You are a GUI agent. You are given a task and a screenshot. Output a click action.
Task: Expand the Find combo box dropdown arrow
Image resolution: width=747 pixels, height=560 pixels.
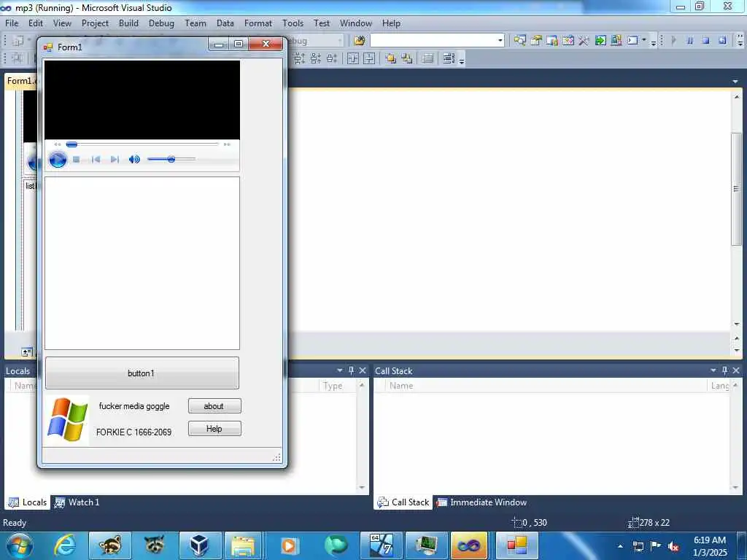coord(500,41)
